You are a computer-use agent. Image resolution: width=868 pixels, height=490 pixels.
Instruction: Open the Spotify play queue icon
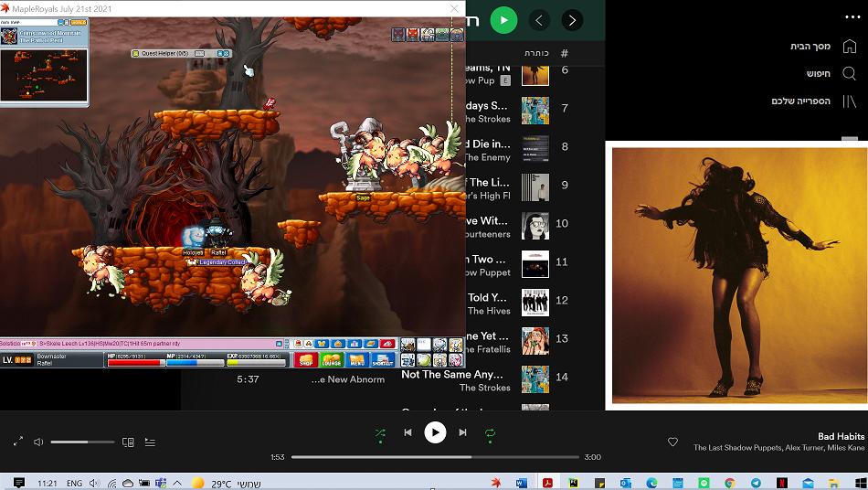(x=150, y=442)
